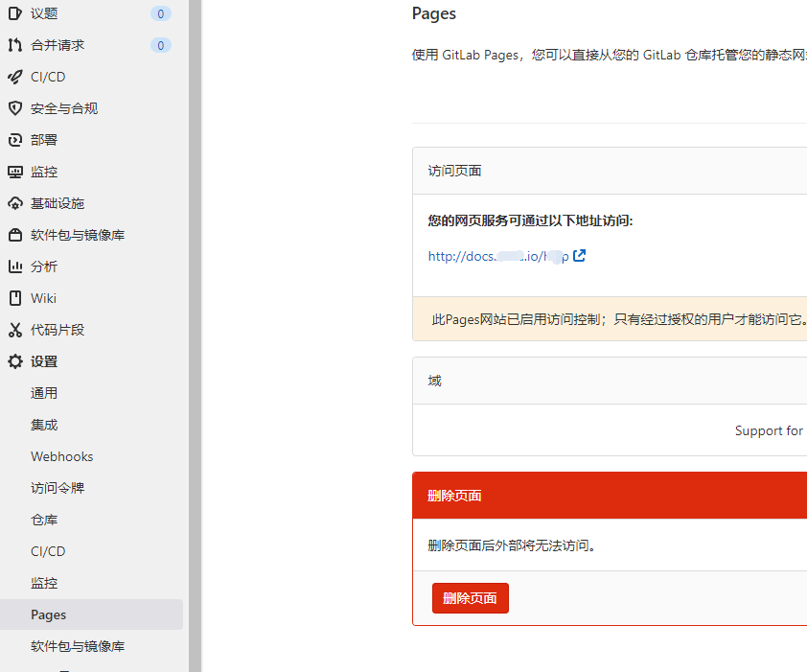This screenshot has height=672, width=807.
Task: Select the 议题 (Issues) icon in the sidebar
Action: tap(13, 13)
